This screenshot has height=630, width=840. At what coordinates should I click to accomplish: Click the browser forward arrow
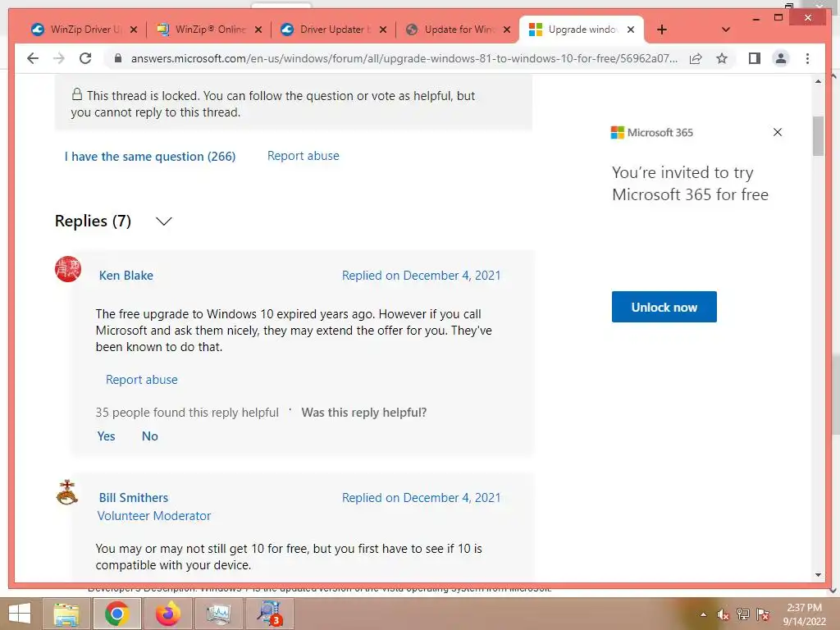[59, 58]
